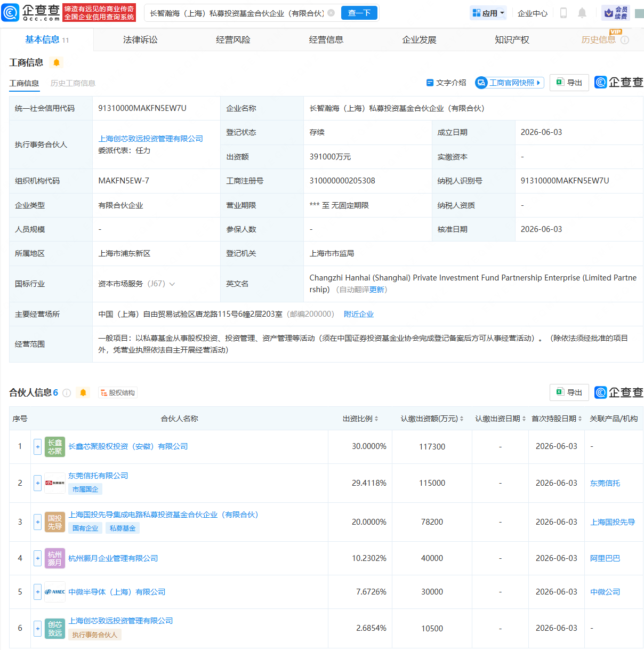Open 中微半导体（上海）有限公司 link
Viewport: 644px width, 650px height.
(117, 592)
